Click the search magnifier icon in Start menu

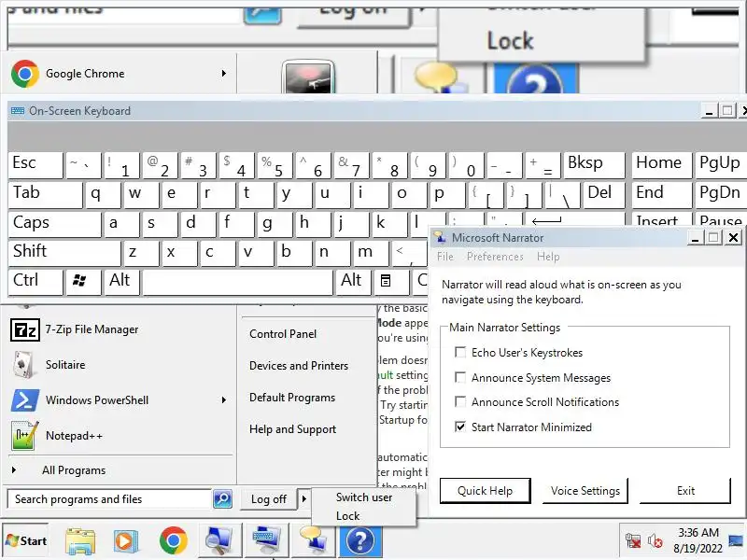(x=222, y=499)
